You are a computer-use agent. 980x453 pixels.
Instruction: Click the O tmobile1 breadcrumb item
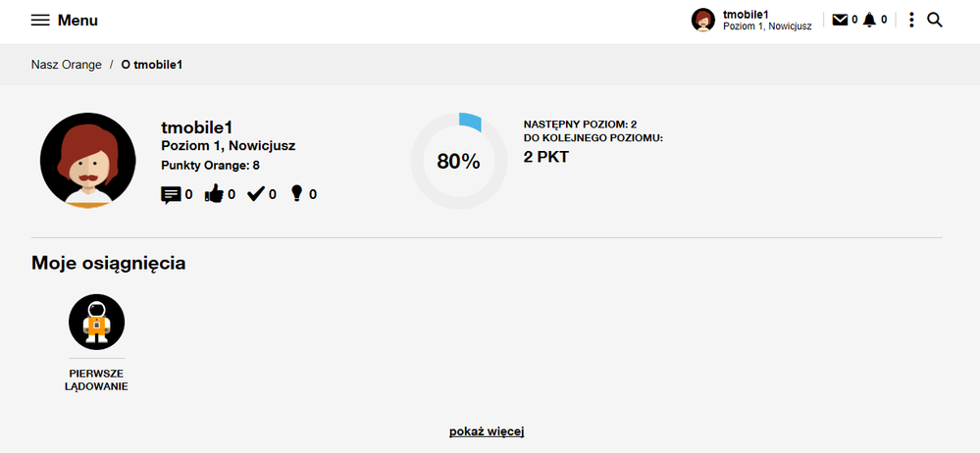tap(152, 65)
